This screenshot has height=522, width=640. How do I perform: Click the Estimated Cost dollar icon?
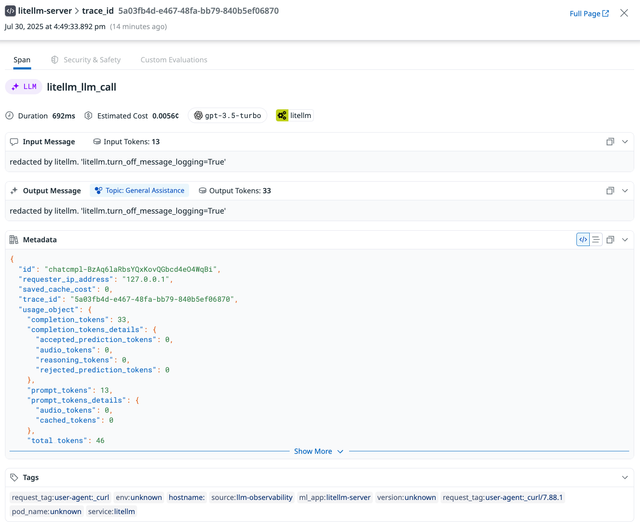[x=89, y=116]
